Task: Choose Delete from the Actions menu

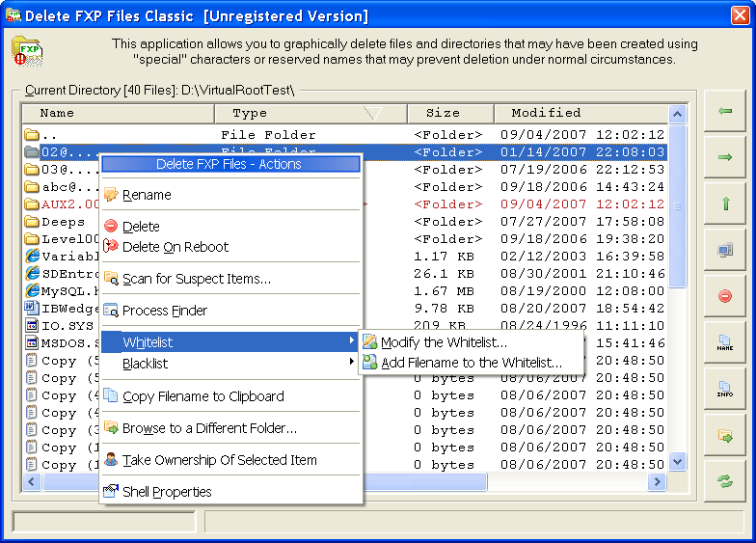Action: coord(231,226)
